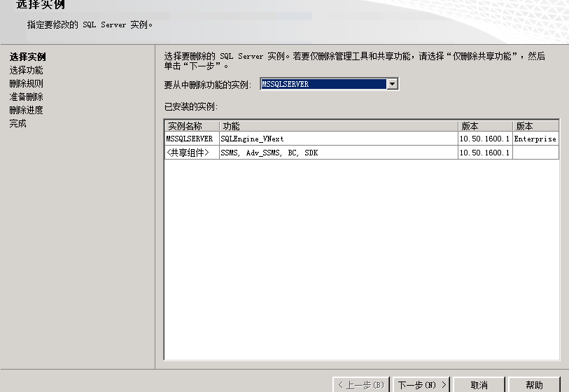Select 删除进度 step in sidebar
Image resolution: width=569 pixels, height=392 pixels.
tap(26, 110)
